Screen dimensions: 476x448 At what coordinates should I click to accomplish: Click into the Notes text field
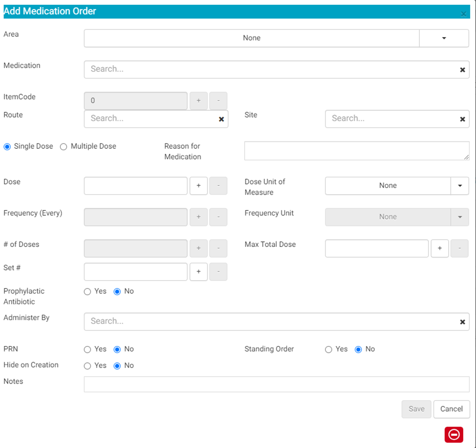click(x=276, y=384)
